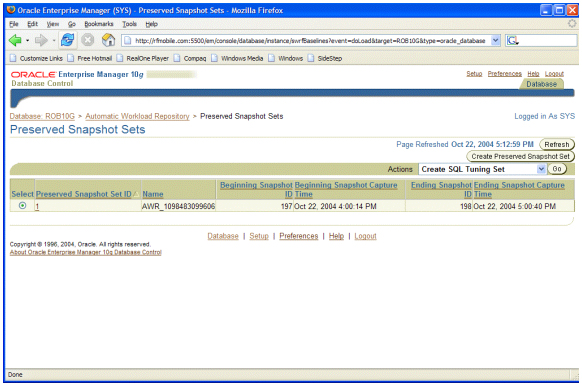Image resolution: width=582 pixels, height=385 pixels.
Task: Select the radio button for snapshot set 1
Action: tap(23, 205)
